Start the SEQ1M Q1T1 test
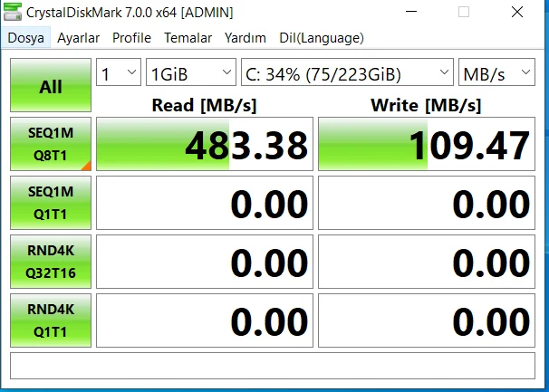Viewport: 549px width, 392px height. [51, 203]
